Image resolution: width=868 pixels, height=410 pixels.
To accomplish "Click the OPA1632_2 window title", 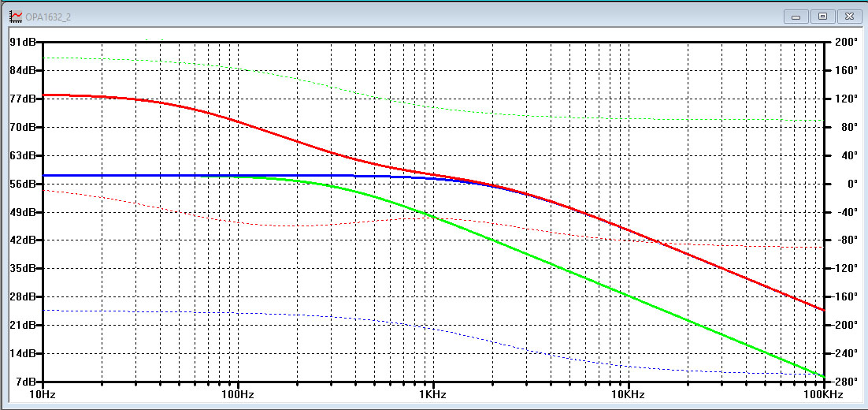I will pos(48,17).
